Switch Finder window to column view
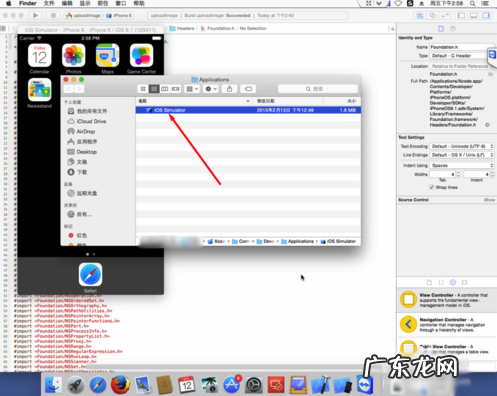 pyautogui.click(x=164, y=89)
